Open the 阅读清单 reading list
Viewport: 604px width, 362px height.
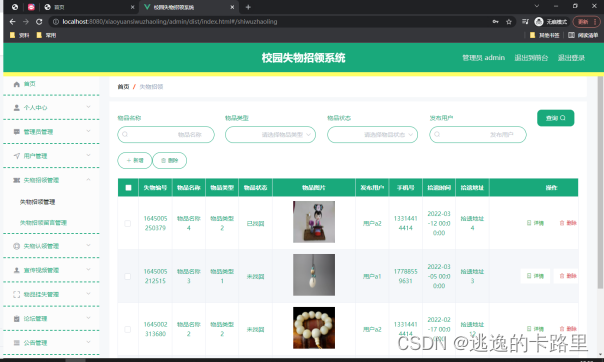click(583, 35)
